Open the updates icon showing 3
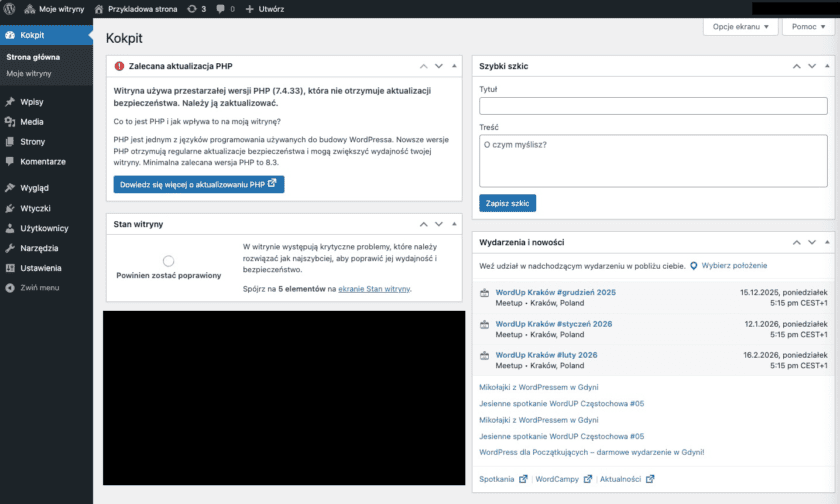 pos(197,9)
